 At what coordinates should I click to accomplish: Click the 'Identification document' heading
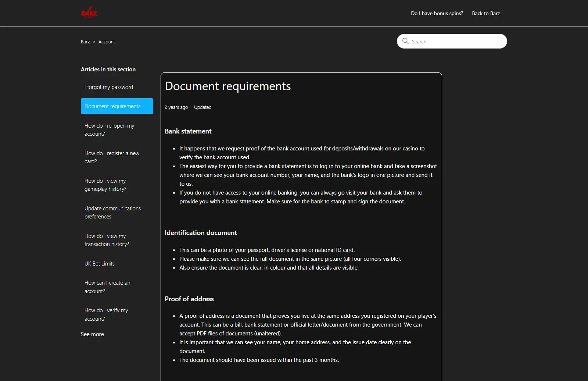[x=201, y=233]
